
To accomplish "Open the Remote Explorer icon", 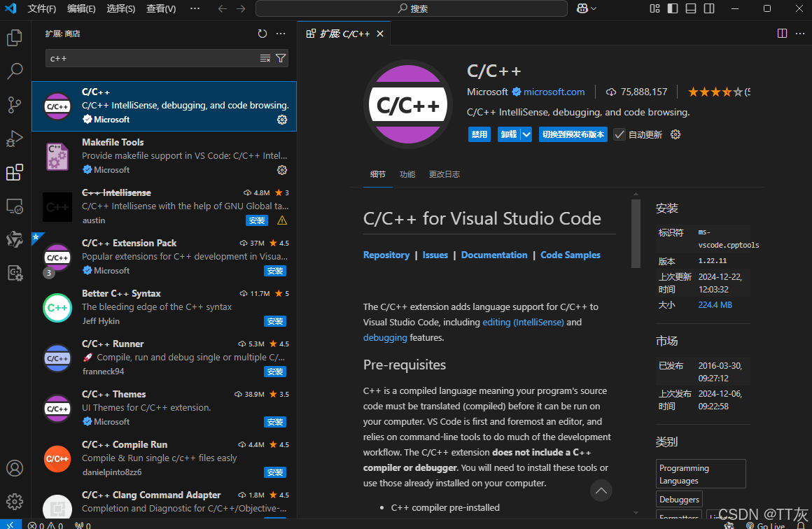I will pyautogui.click(x=15, y=206).
